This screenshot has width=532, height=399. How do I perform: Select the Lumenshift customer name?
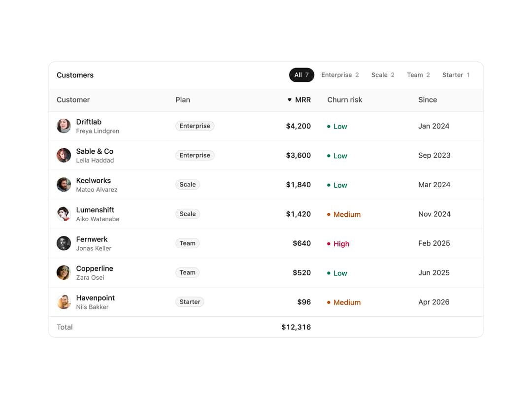[x=95, y=210]
